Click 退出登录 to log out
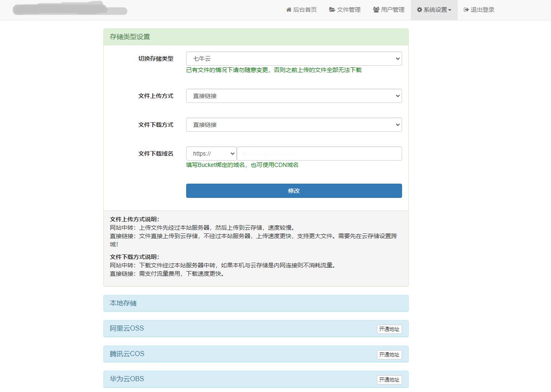The width and height of the screenshot is (551, 392). pos(479,10)
